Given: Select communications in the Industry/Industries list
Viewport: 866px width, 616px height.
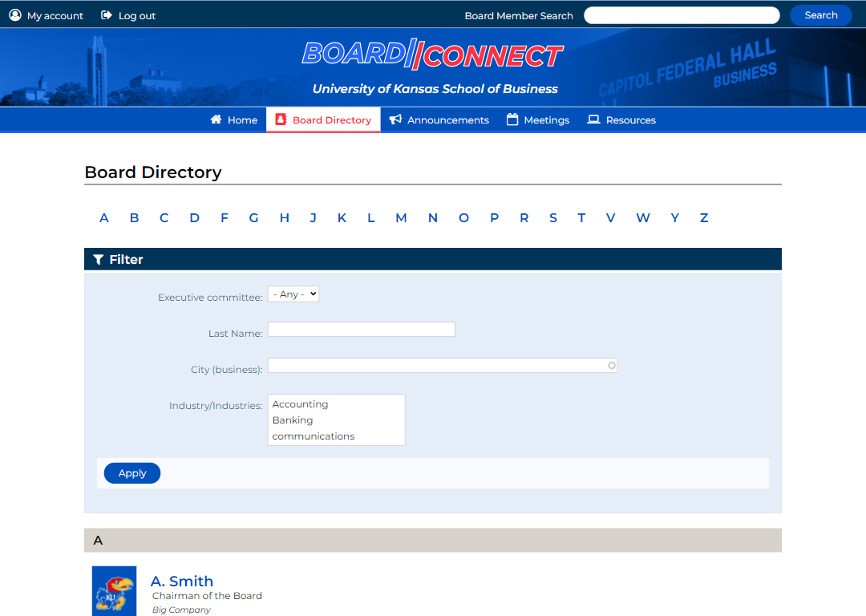Looking at the screenshot, I should (x=313, y=436).
